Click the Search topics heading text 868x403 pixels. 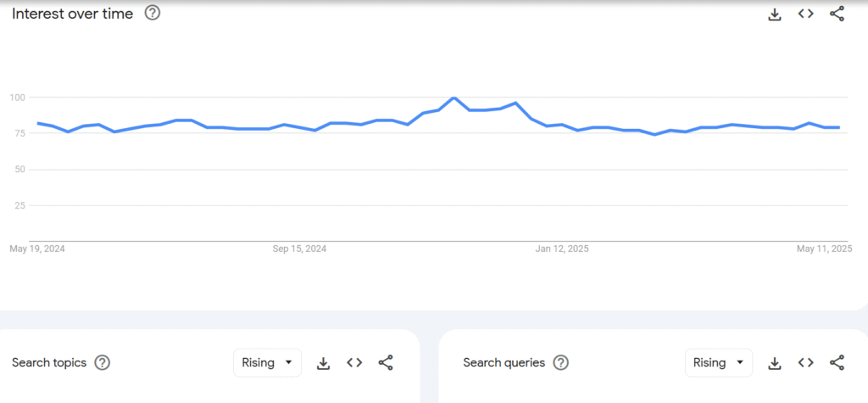point(49,363)
